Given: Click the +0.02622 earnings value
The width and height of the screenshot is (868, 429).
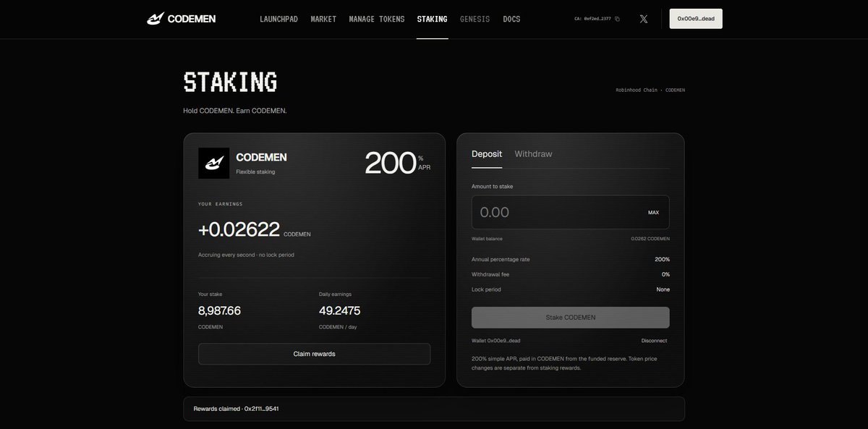Looking at the screenshot, I should [x=239, y=229].
